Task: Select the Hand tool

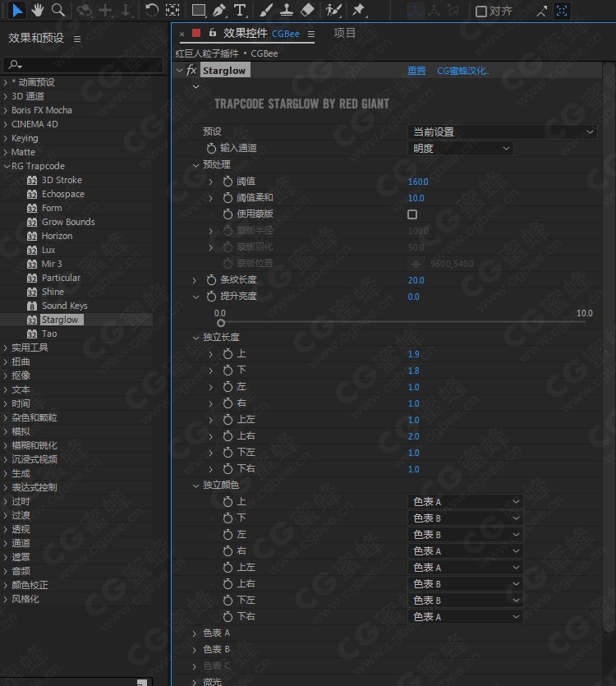Action: click(38, 10)
